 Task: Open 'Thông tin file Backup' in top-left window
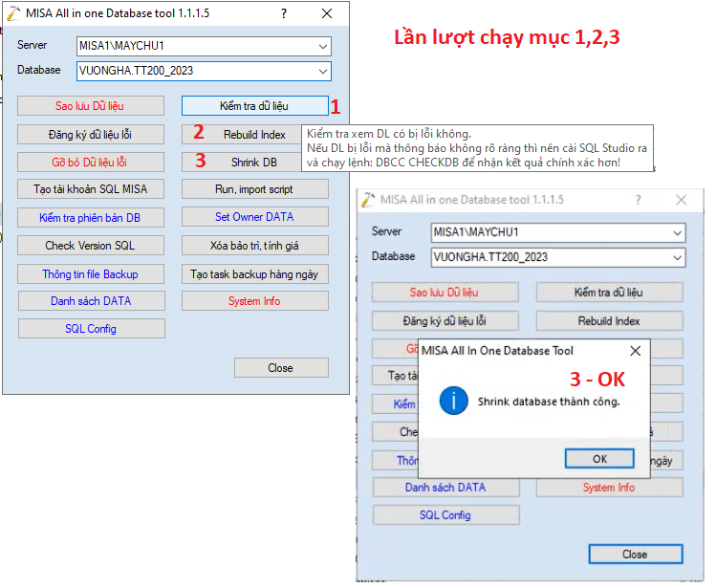pos(91,274)
